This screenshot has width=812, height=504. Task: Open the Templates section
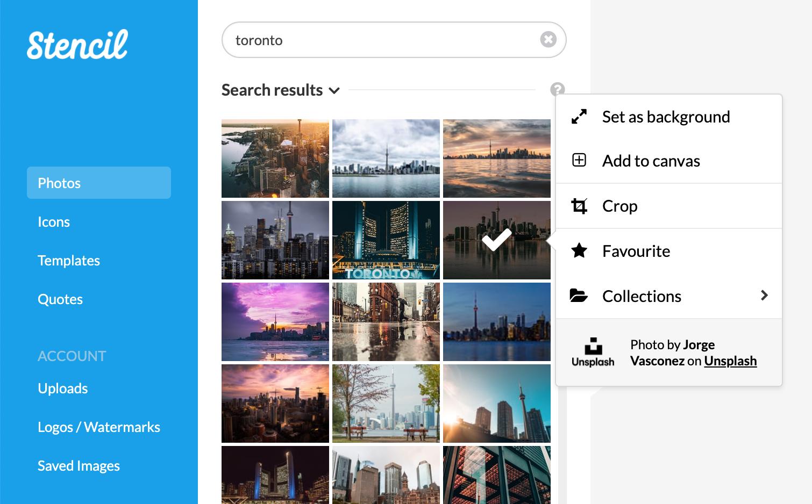68,261
